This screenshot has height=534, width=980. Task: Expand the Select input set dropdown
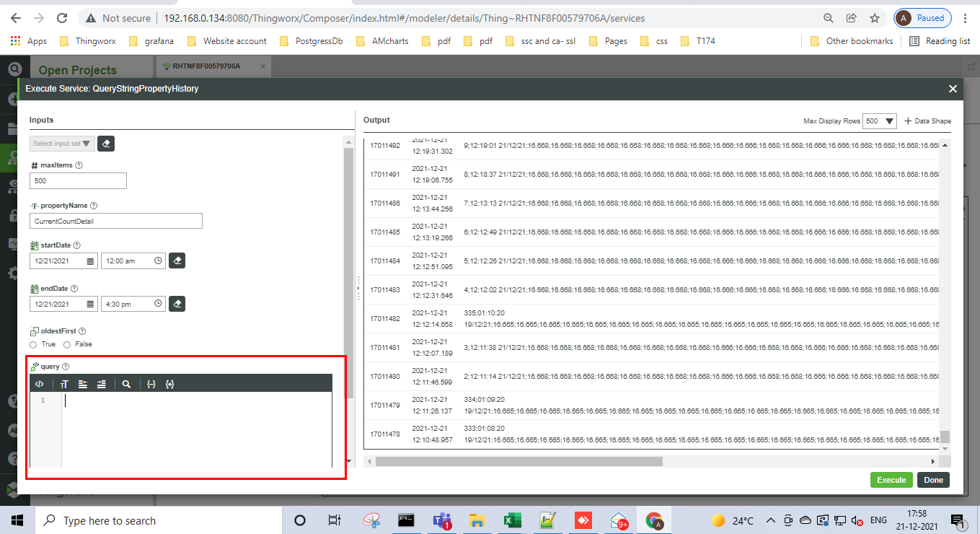[62, 144]
